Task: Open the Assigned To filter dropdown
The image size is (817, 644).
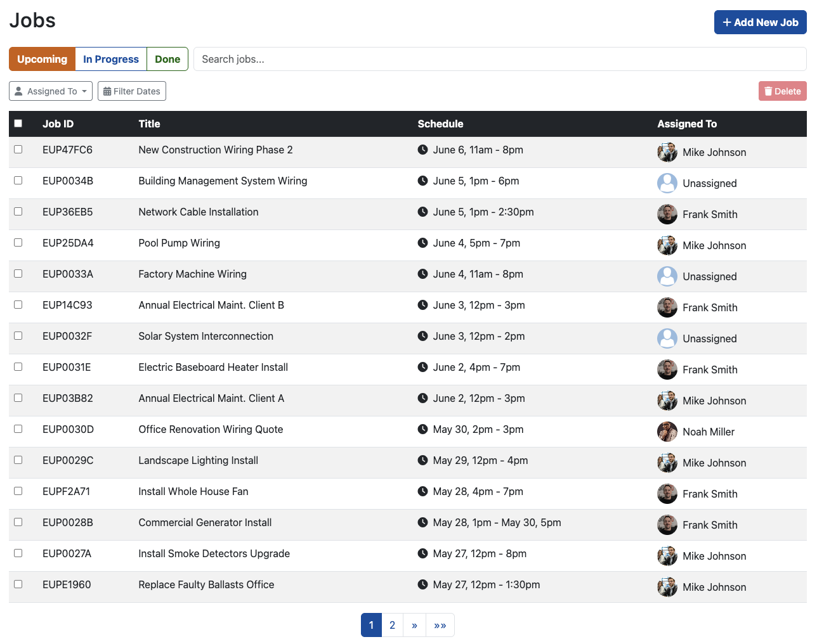Action: 50,91
